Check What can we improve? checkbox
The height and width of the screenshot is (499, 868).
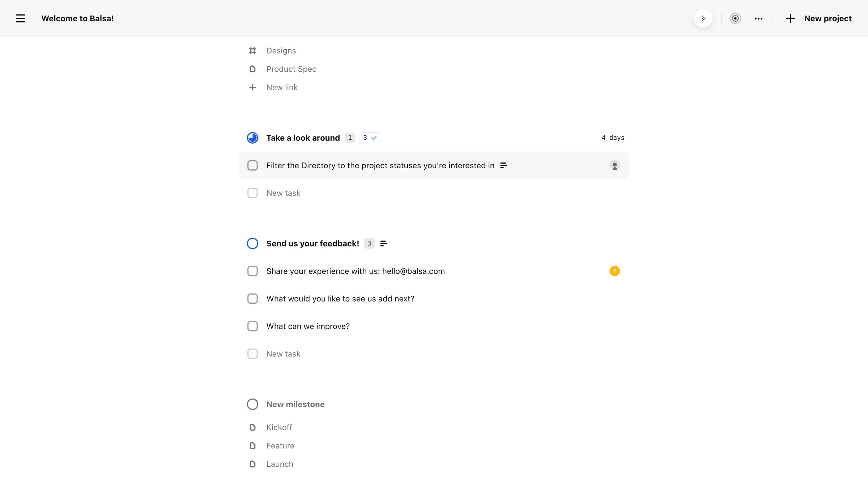252,326
